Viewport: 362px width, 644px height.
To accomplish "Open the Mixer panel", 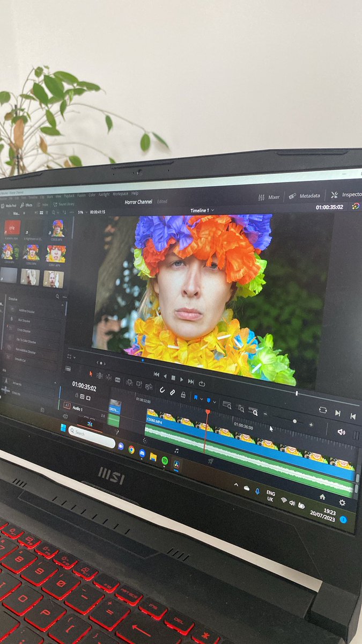I will pos(269,197).
